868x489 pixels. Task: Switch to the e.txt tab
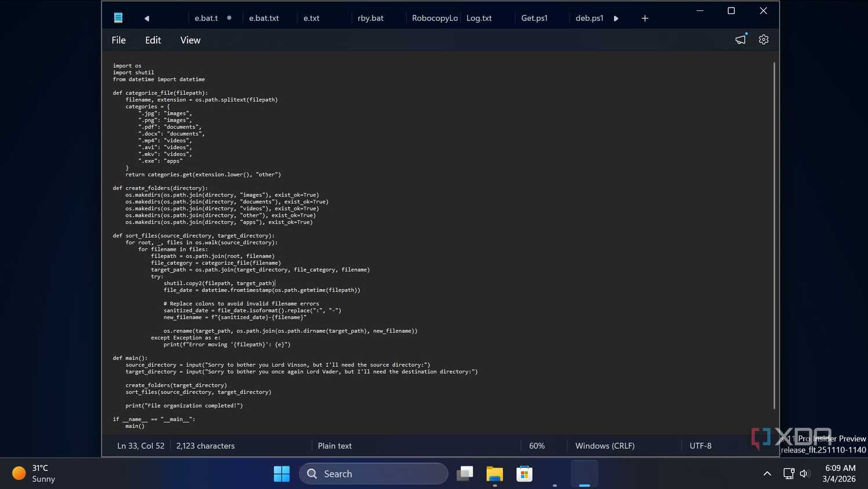(311, 18)
